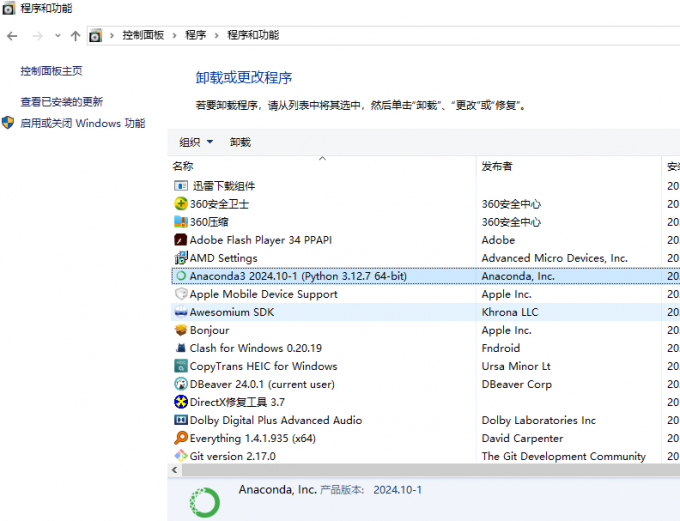Screen dimensions: 680x521
Task: Go back with the left arrow
Action: pos(12,36)
